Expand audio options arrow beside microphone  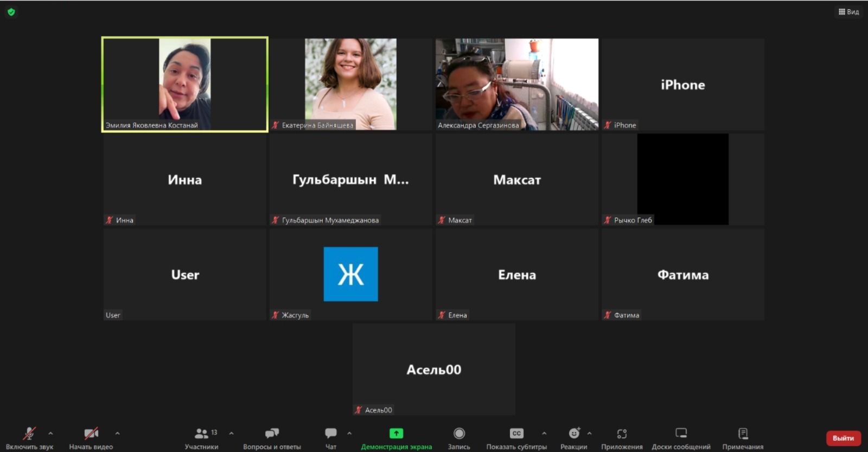point(50,433)
